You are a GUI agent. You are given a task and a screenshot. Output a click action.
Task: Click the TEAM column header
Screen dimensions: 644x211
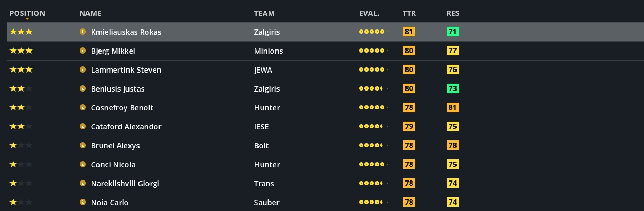(x=264, y=13)
